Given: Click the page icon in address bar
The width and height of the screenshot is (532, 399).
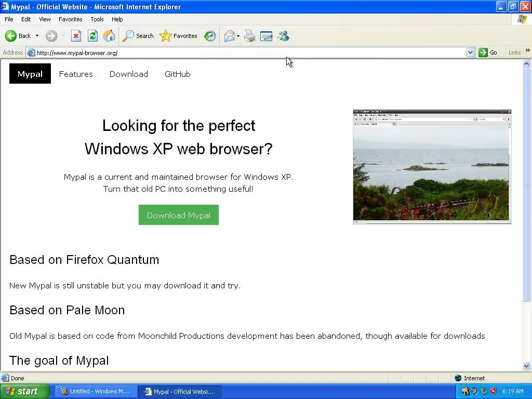Looking at the screenshot, I should tap(31, 52).
